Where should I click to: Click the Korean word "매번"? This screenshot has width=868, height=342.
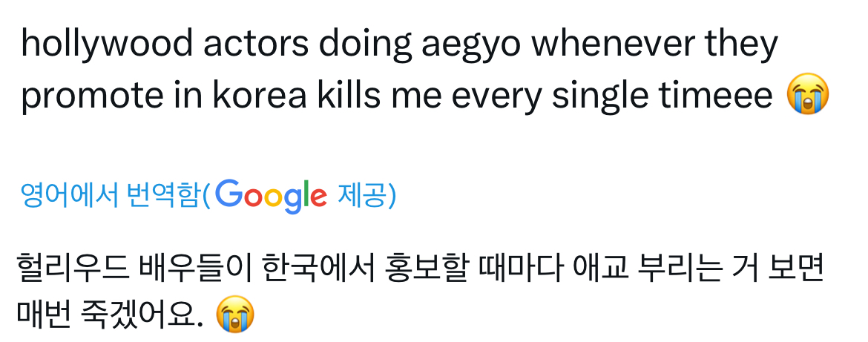click(x=44, y=314)
